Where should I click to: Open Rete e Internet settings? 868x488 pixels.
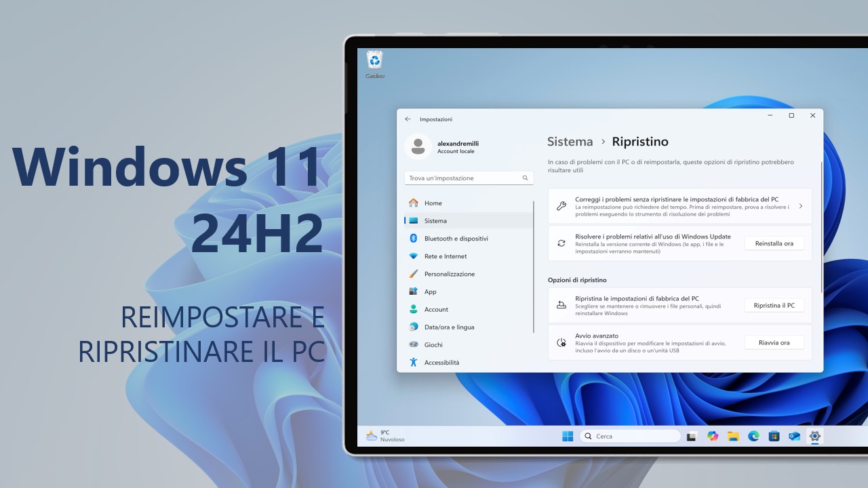[469, 256]
